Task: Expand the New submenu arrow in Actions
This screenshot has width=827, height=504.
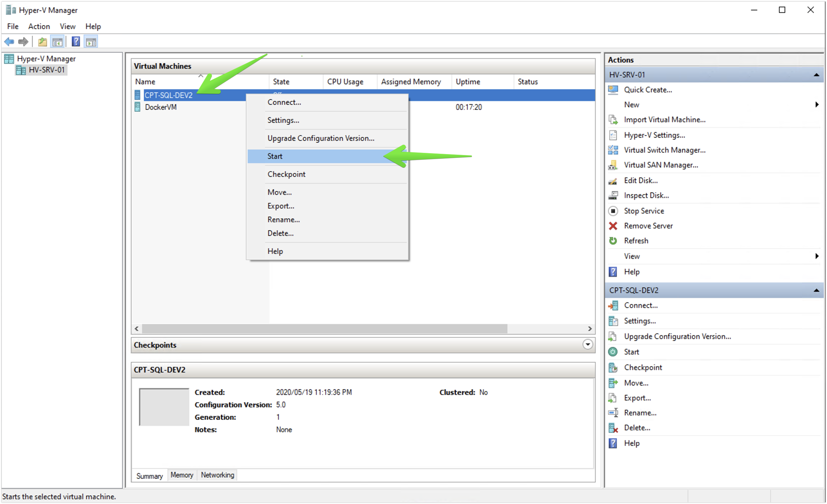Action: click(817, 105)
